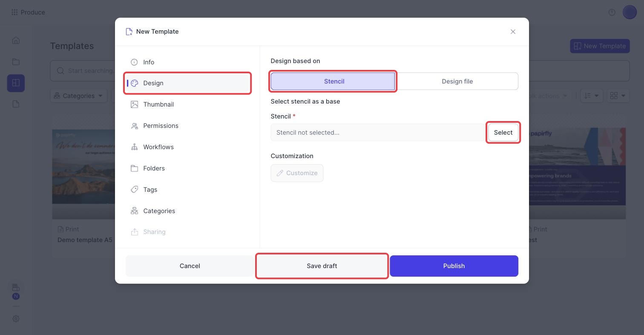Image resolution: width=644 pixels, height=335 pixels.
Task: Click the Design palette icon
Action: tap(134, 83)
